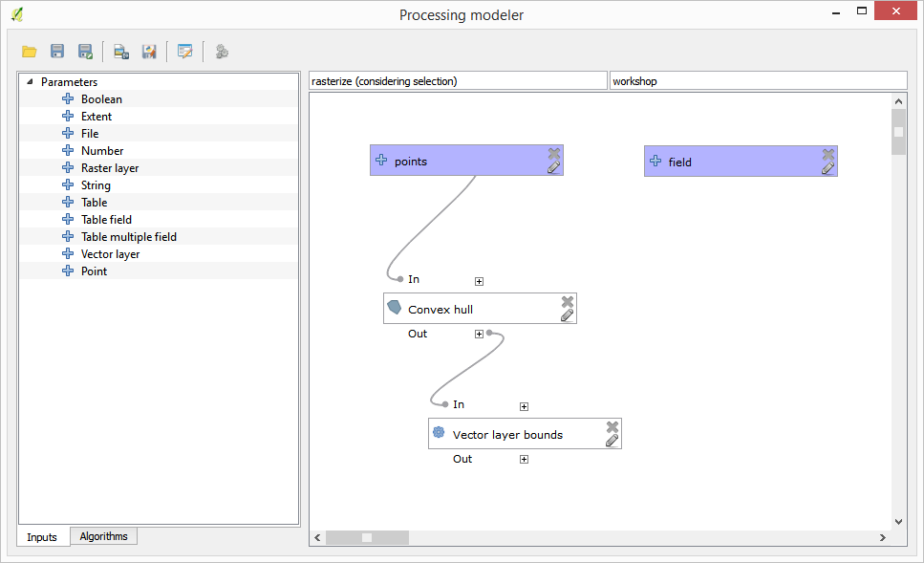
Task: Click the Open model folder icon
Action: (30, 52)
